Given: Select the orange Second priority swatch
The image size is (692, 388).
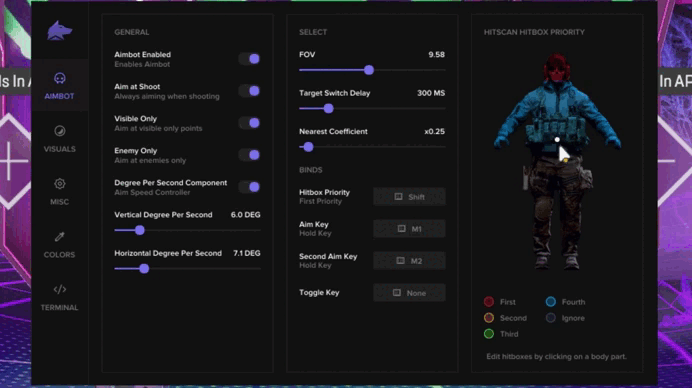Looking at the screenshot, I should coord(489,318).
